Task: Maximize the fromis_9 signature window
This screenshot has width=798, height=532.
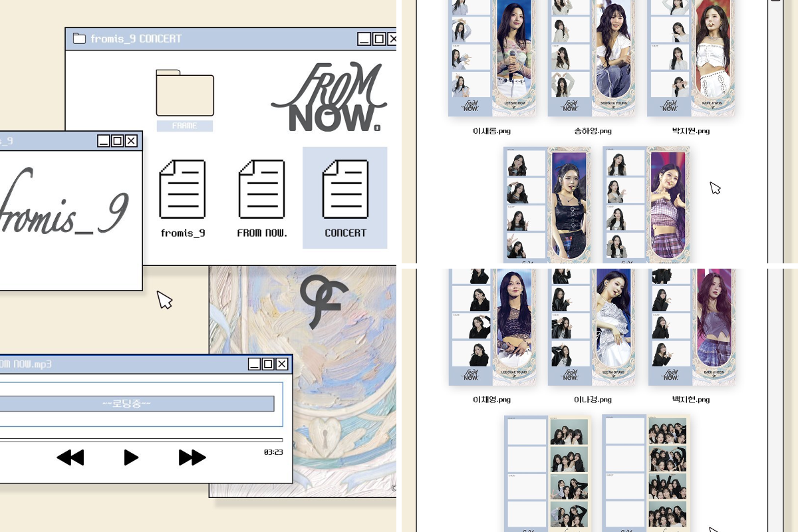Action: coord(117,140)
